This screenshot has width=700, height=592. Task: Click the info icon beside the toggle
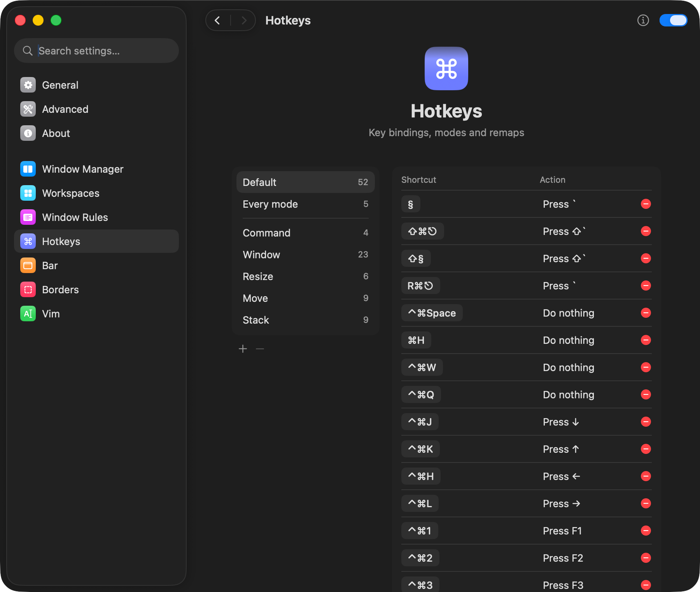(x=643, y=20)
